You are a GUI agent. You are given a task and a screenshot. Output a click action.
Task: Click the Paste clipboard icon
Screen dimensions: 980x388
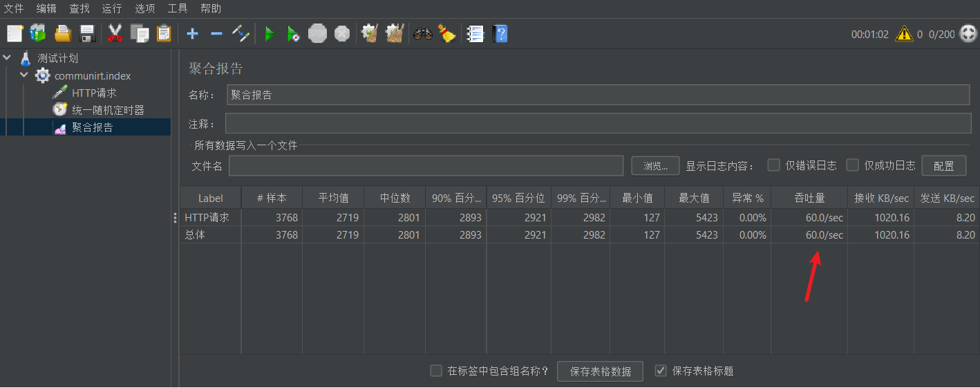[x=164, y=33]
